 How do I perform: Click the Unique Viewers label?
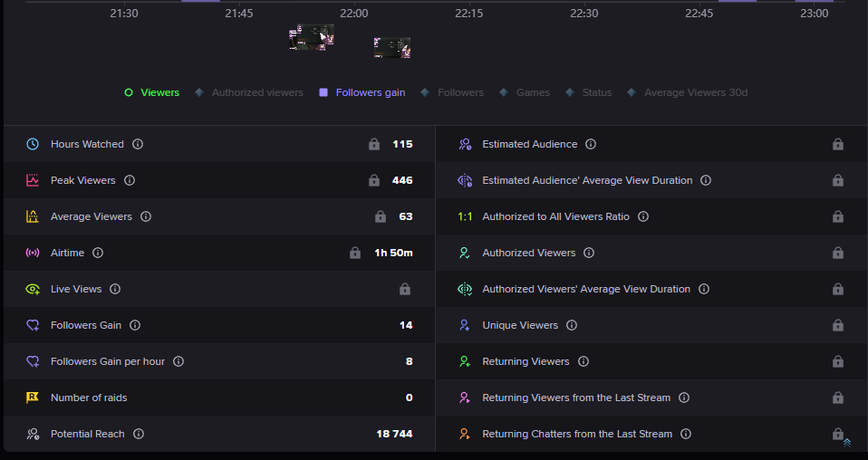click(520, 325)
